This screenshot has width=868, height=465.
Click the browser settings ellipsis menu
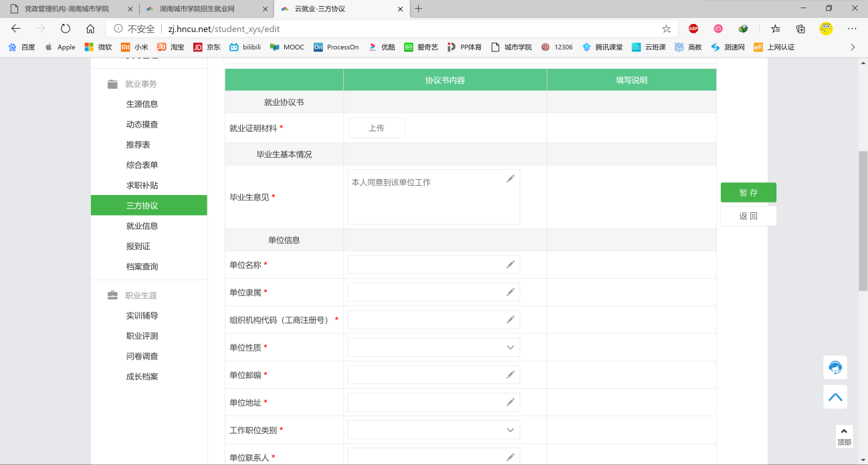tap(851, 29)
